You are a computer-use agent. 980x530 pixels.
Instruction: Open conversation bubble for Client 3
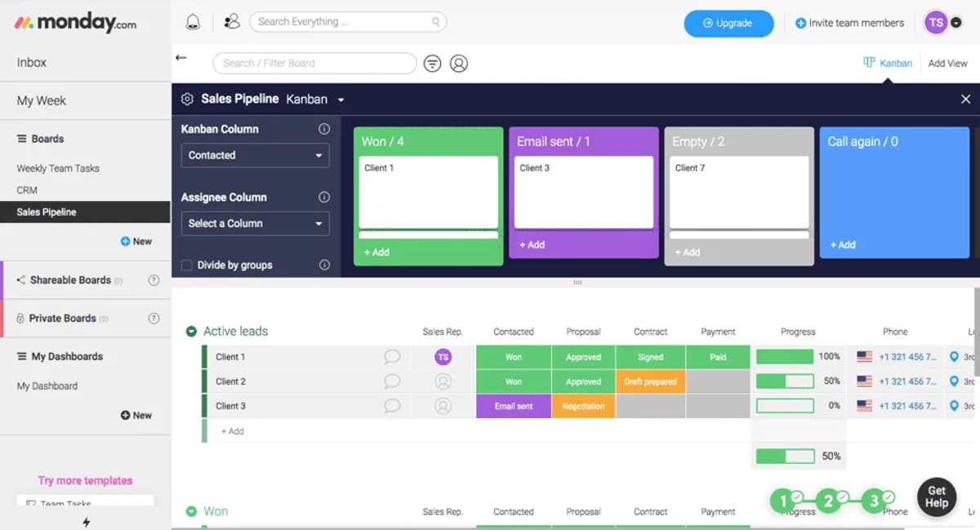click(392, 406)
